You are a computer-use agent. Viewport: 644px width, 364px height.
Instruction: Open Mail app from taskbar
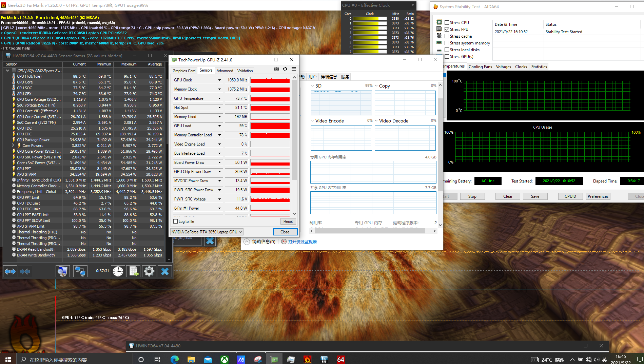coord(208,359)
